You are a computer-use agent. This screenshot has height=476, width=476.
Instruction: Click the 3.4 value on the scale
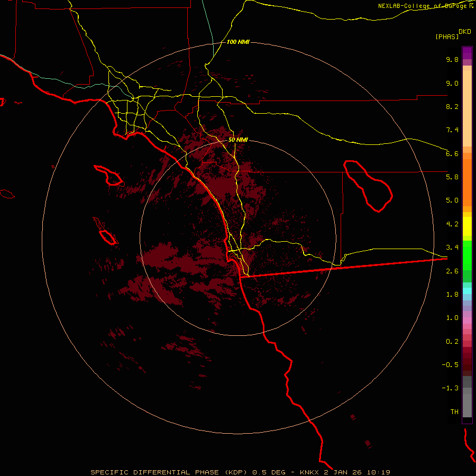pyautogui.click(x=452, y=248)
